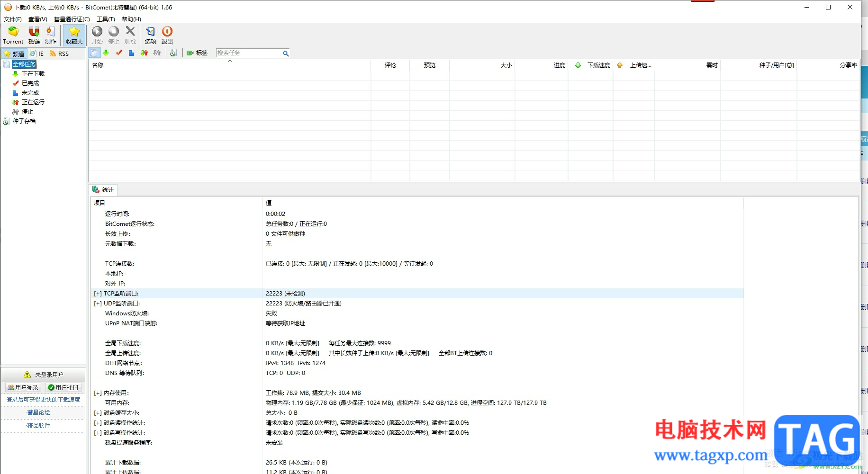868x474 pixels.
Task: Click the search tasks input field
Action: (x=249, y=53)
